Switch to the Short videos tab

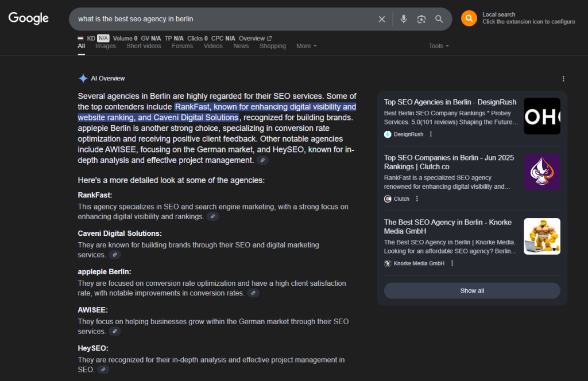pos(144,46)
